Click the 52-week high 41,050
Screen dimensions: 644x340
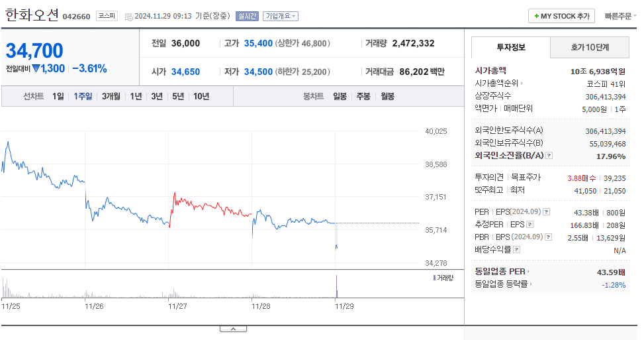point(585,191)
